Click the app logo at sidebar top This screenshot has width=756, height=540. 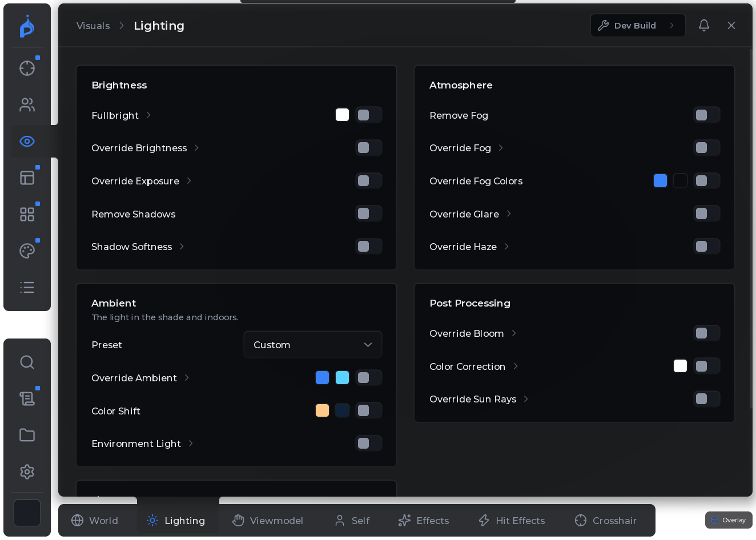27,27
